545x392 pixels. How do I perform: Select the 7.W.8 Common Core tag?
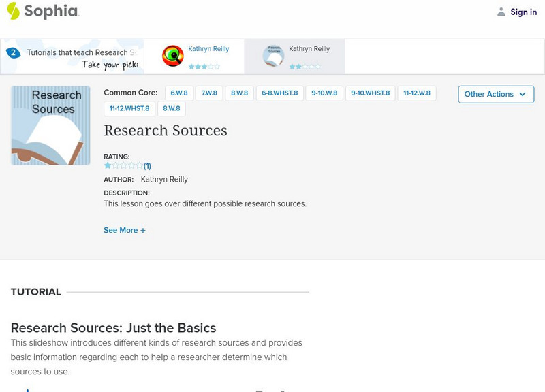[209, 93]
